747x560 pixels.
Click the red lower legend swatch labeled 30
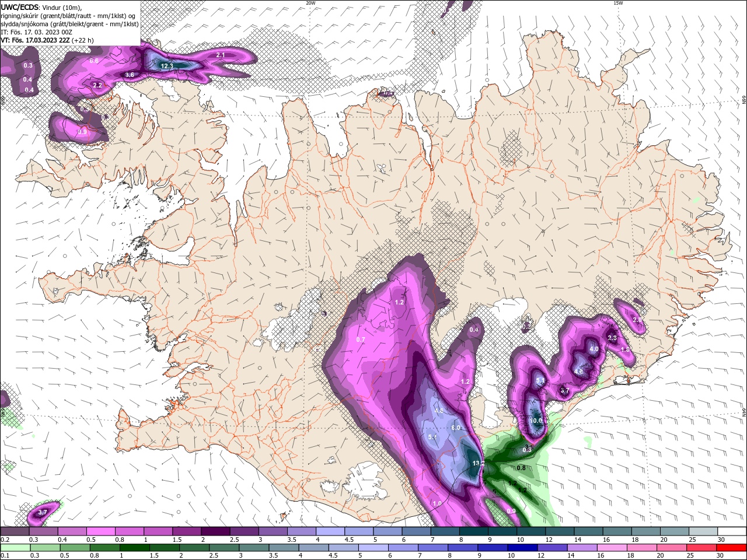pos(731,548)
